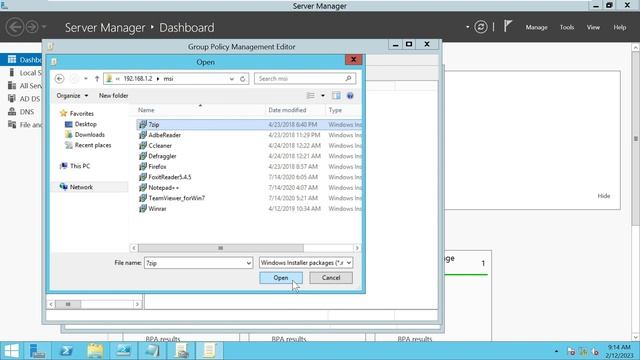
Task: Click Cancel in the Open dialog
Action: coord(331,278)
